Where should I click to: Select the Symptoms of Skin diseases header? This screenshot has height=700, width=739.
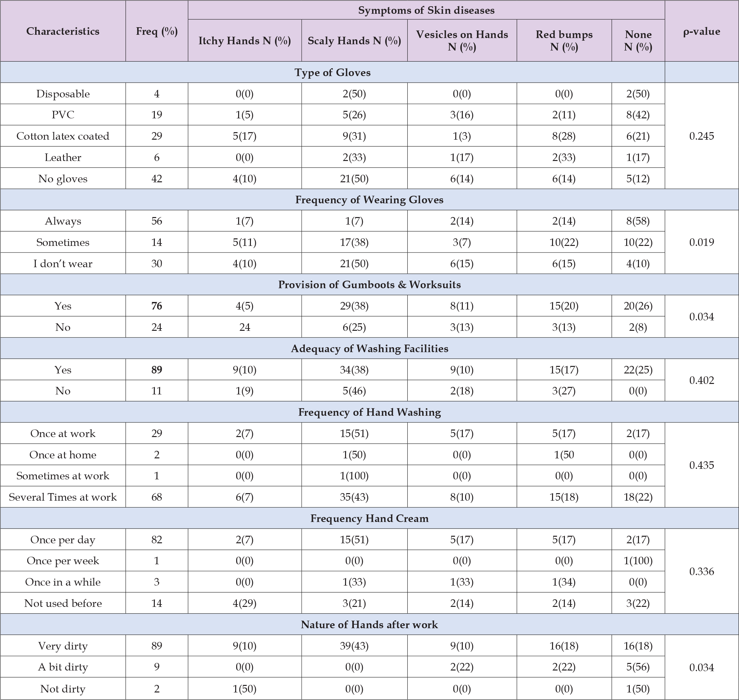pyautogui.click(x=426, y=10)
